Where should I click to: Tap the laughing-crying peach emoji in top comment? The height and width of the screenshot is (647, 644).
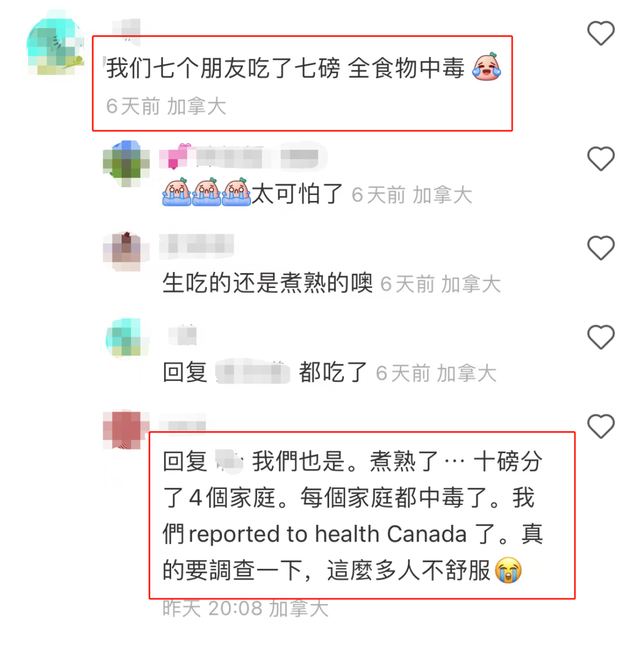point(487,67)
